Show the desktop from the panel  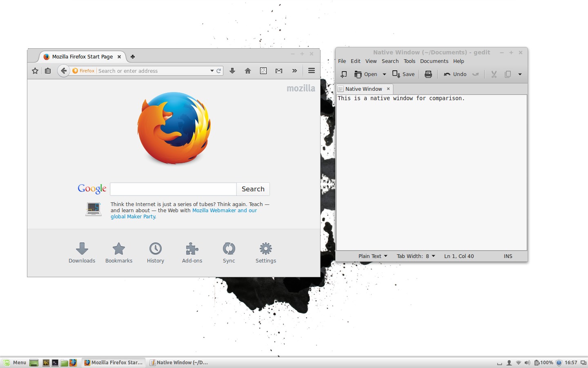(34, 363)
